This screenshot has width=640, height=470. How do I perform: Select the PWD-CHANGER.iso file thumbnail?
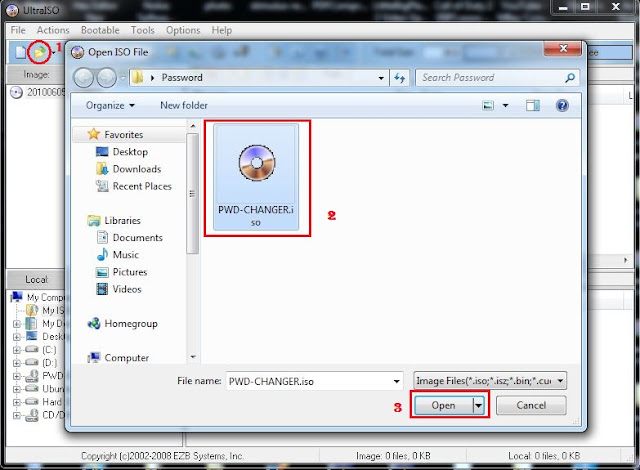coord(256,177)
